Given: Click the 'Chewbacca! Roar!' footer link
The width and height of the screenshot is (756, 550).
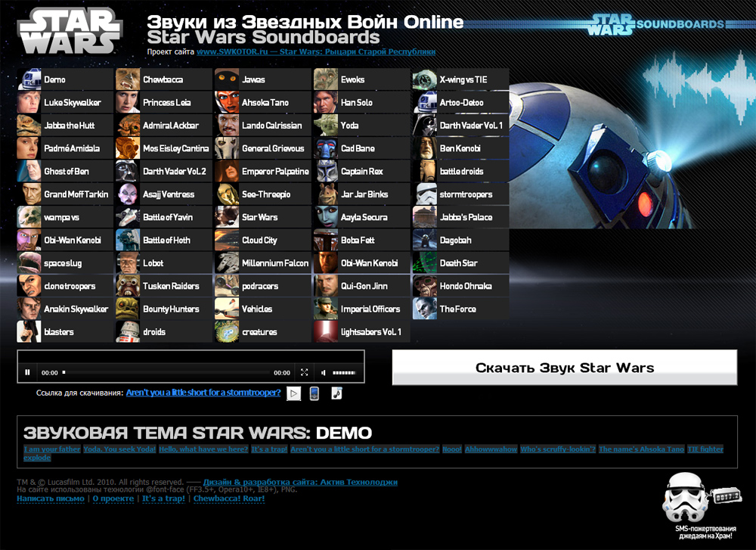Looking at the screenshot, I should click(229, 499).
